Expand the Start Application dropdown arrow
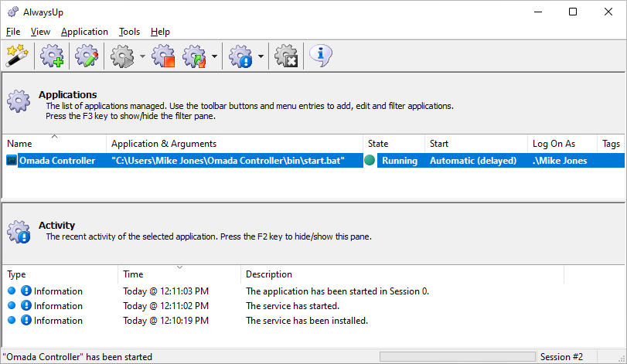This screenshot has width=627, height=364. [142, 56]
